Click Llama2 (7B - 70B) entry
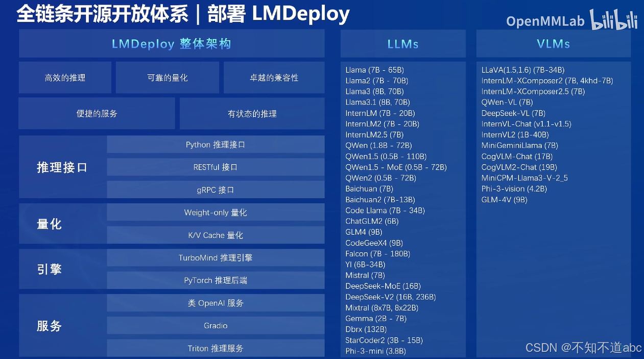This screenshot has height=359, width=644. (x=376, y=81)
